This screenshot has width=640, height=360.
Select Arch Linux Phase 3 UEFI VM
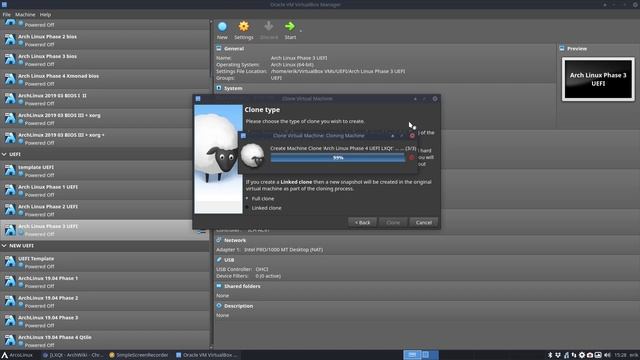point(104,230)
